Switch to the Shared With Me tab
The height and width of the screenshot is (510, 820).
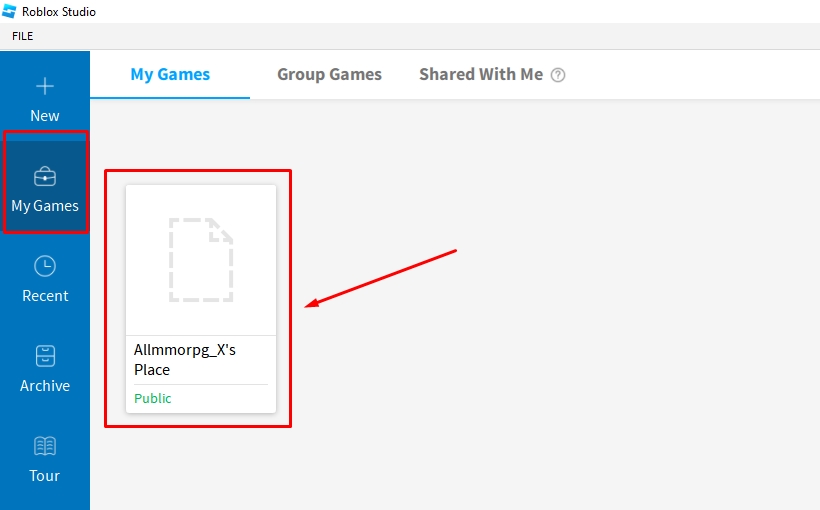point(481,74)
